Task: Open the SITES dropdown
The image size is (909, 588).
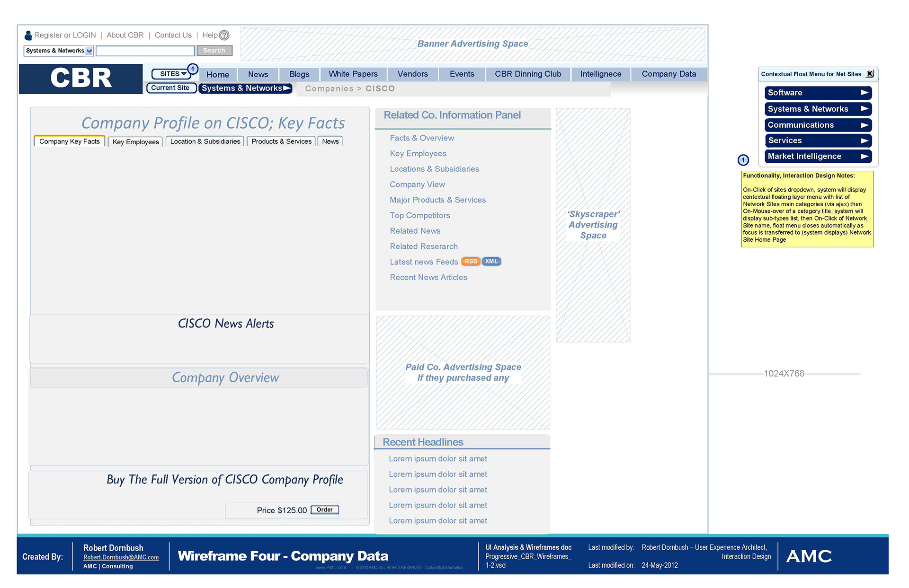Action: pyautogui.click(x=172, y=74)
